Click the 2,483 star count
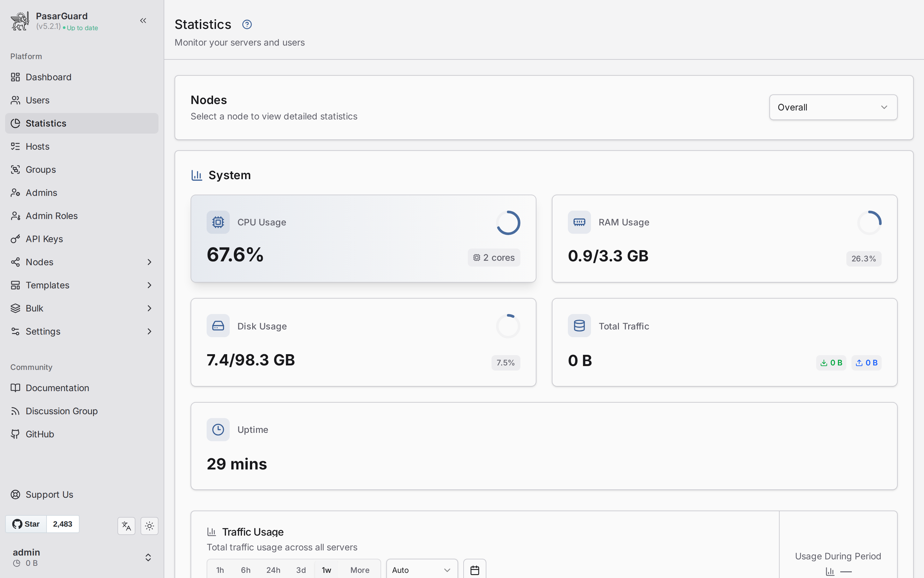924x578 pixels. coord(63,524)
